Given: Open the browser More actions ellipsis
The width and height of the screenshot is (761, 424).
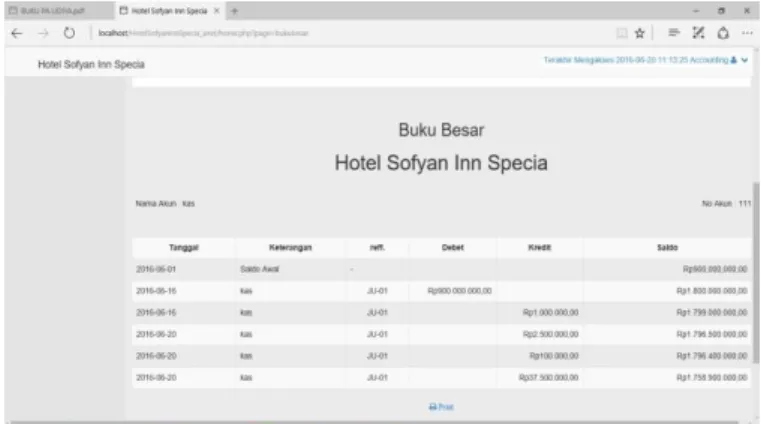Looking at the screenshot, I should coord(747,33).
